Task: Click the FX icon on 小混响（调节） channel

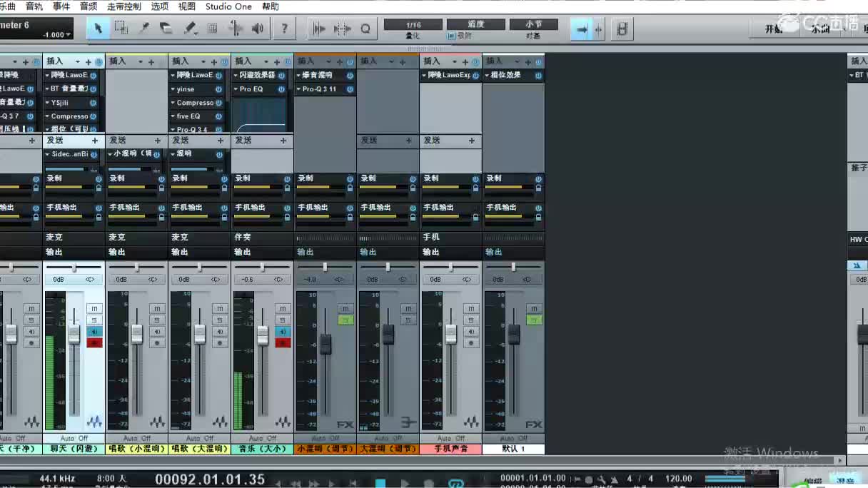Action: [345, 425]
